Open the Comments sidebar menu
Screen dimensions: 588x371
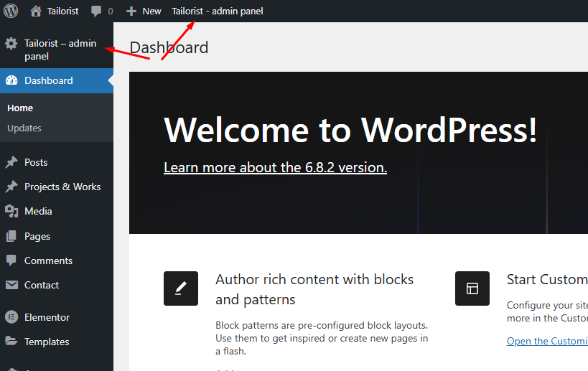(x=48, y=260)
